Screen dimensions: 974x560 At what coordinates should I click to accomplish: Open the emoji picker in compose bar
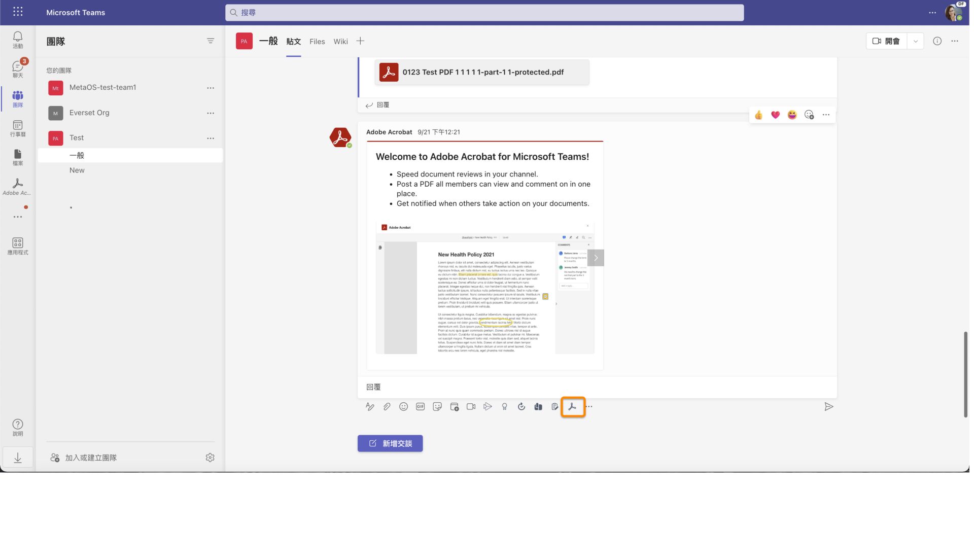[x=403, y=407]
